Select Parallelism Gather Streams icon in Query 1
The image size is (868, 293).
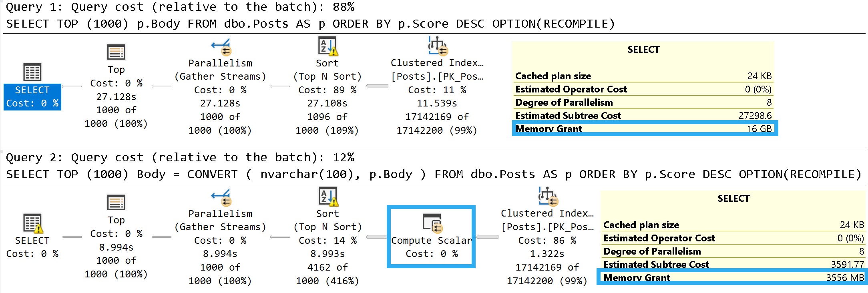click(221, 47)
